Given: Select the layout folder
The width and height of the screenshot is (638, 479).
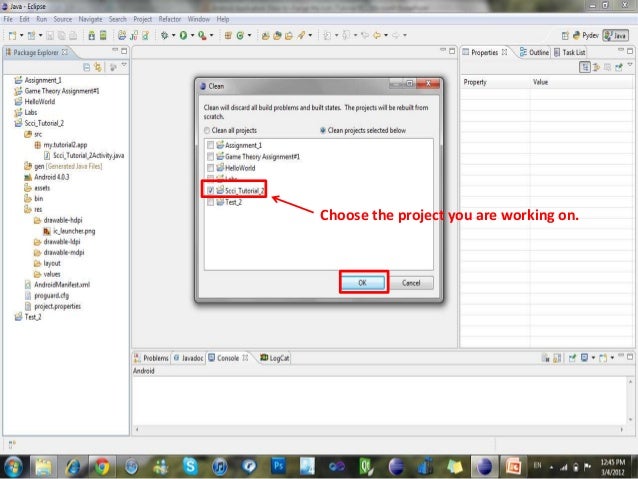Looking at the screenshot, I should pos(47,263).
